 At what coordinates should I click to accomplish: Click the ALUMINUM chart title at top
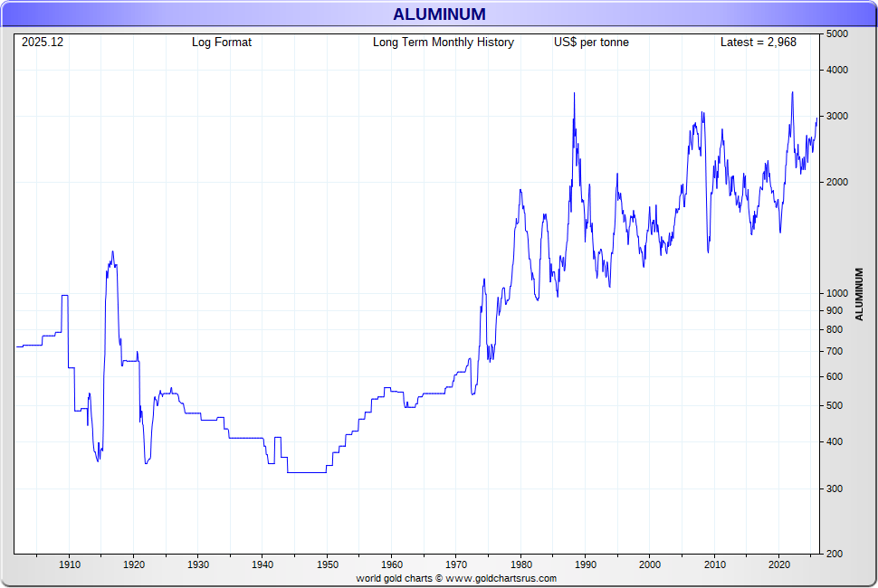click(439, 14)
